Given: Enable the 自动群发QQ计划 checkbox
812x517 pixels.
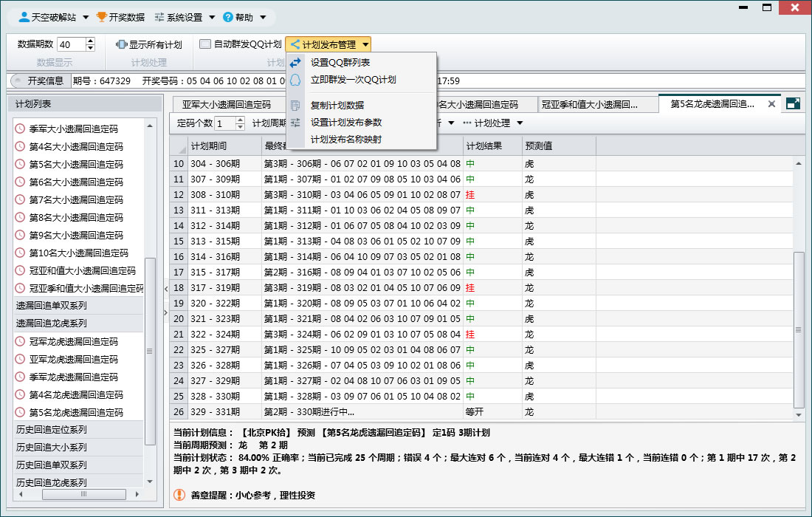Looking at the screenshot, I should 204,44.
